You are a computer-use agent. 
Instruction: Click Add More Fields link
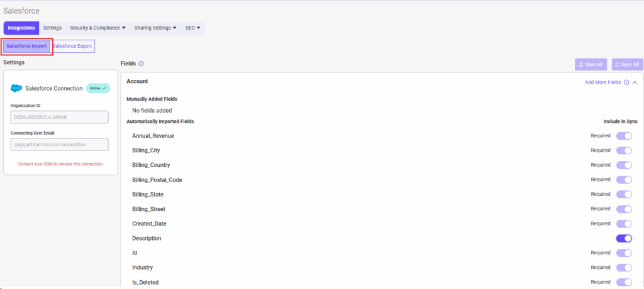pyautogui.click(x=602, y=82)
